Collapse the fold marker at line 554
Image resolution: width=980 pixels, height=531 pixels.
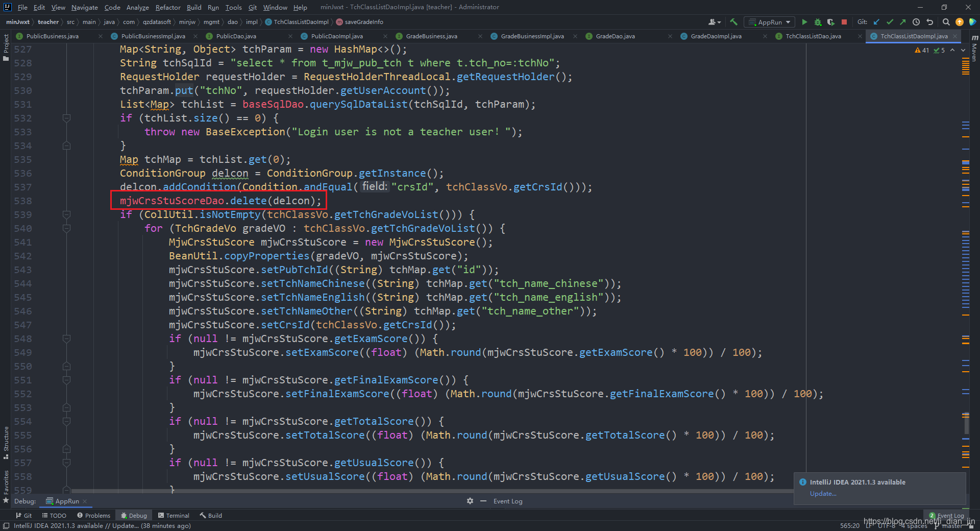coord(66,421)
